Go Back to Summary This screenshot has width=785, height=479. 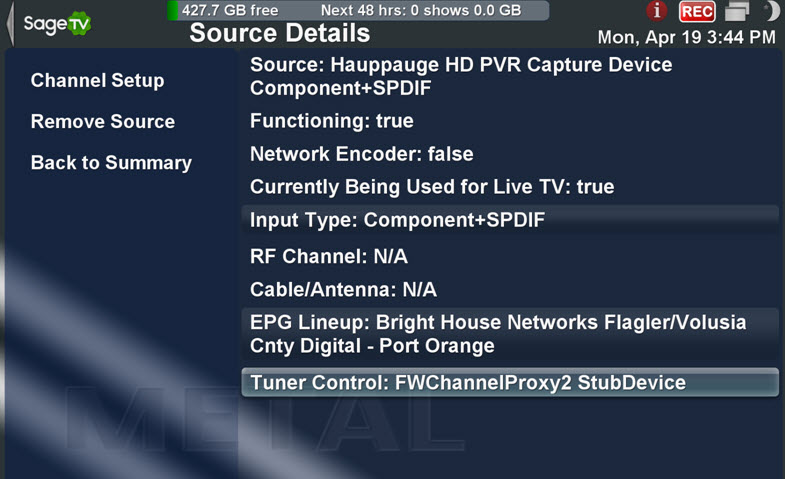coord(111,163)
